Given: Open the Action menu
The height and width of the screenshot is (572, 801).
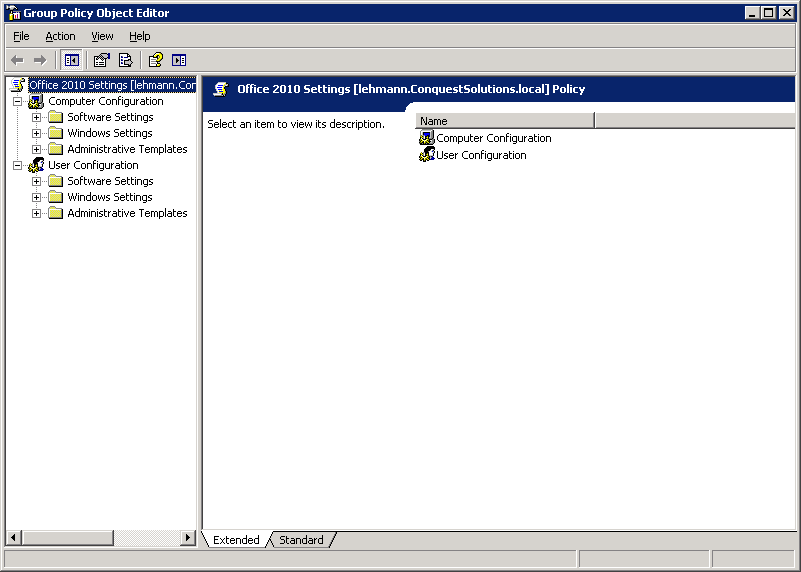Looking at the screenshot, I should point(60,36).
